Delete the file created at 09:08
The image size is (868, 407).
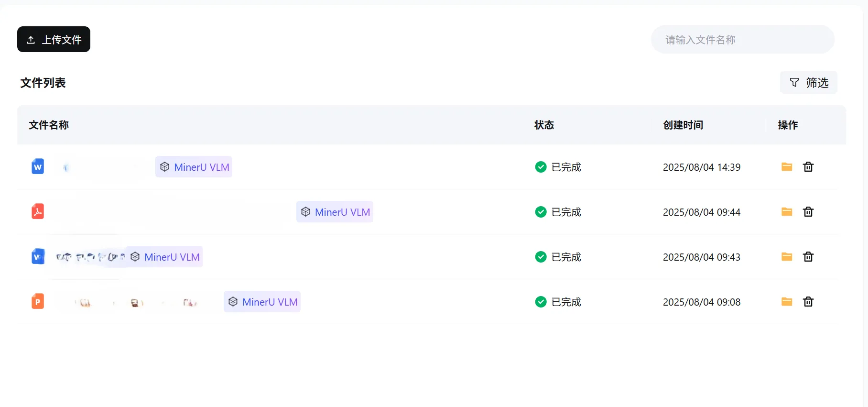click(808, 302)
